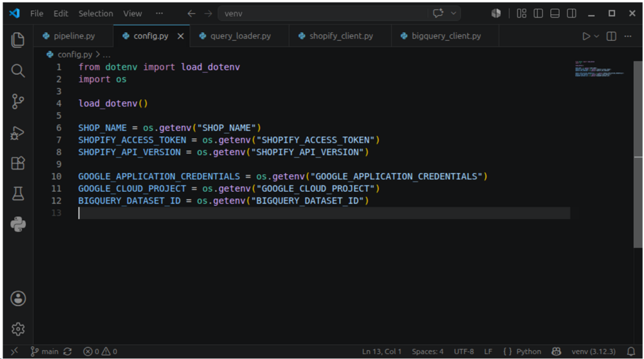
Task: Expand the breadcrumb ellipsis symbols
Action: (x=106, y=55)
